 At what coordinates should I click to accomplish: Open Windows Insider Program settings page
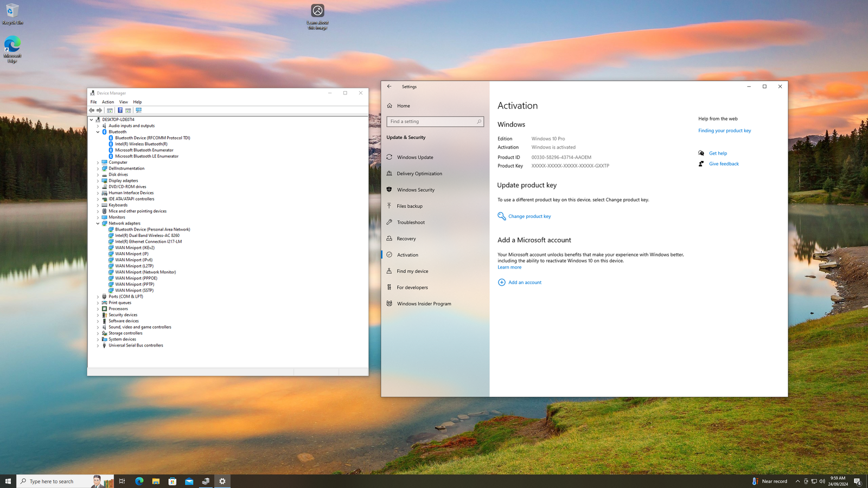(424, 304)
